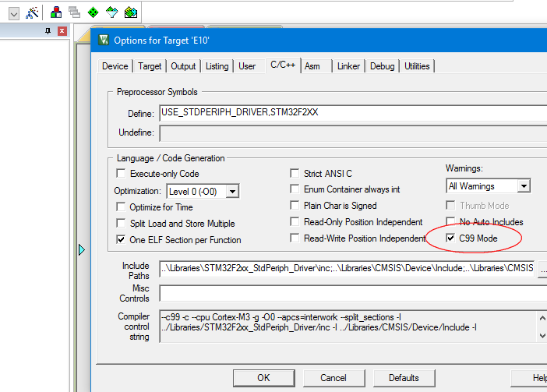
Task: Close the project side panel
Action: 62,31
